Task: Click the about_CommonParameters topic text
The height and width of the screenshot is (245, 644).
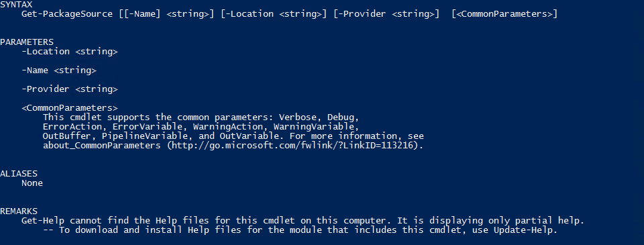Action: point(102,146)
